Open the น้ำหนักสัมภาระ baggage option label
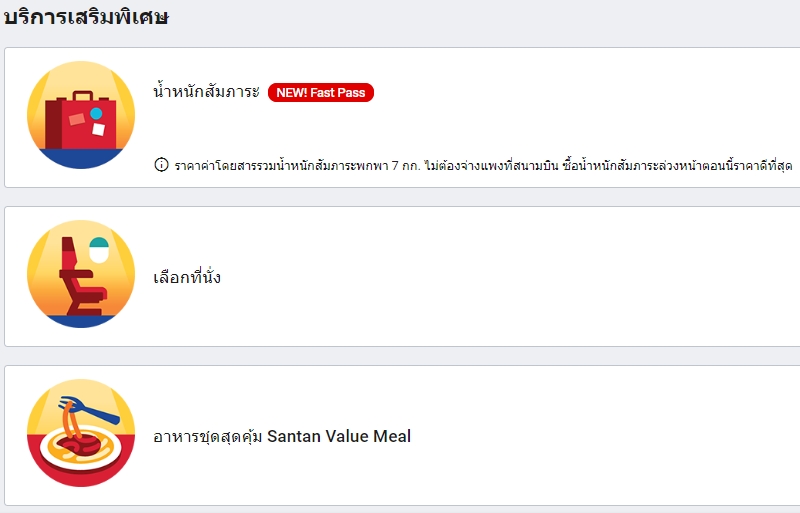The height and width of the screenshot is (513, 800). (206, 92)
